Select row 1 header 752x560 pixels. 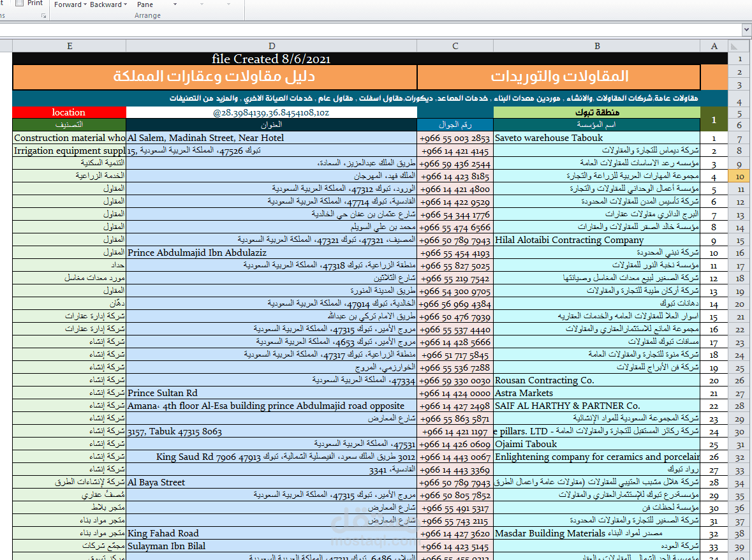pyautogui.click(x=739, y=59)
